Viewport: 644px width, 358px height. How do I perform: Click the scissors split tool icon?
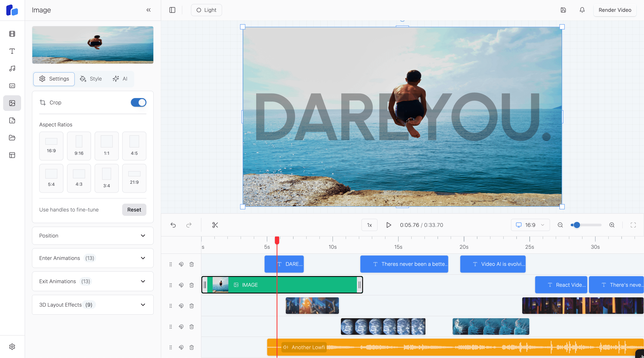[215, 225]
